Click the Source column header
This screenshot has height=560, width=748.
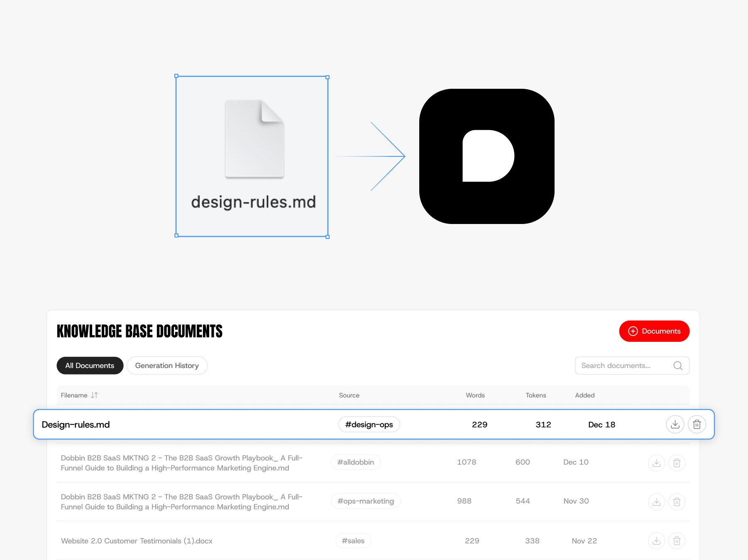[349, 395]
